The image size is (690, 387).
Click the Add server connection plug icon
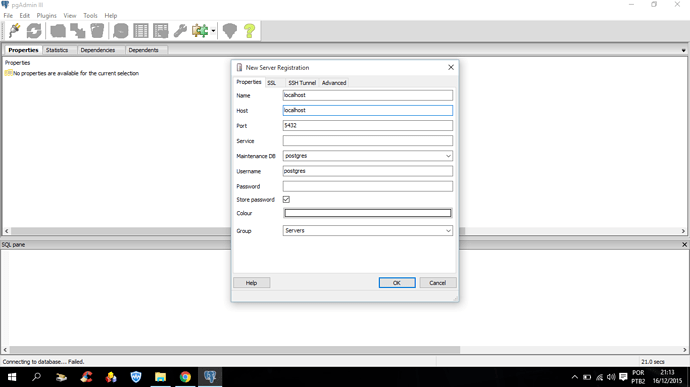click(15, 31)
